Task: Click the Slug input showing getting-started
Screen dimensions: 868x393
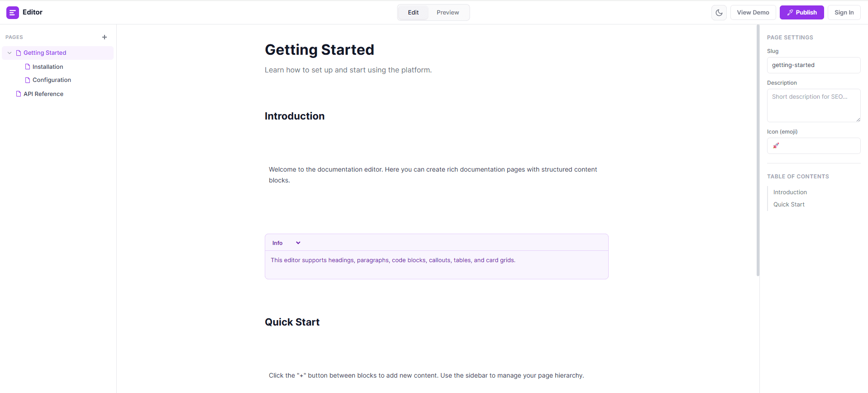Action: click(813, 65)
